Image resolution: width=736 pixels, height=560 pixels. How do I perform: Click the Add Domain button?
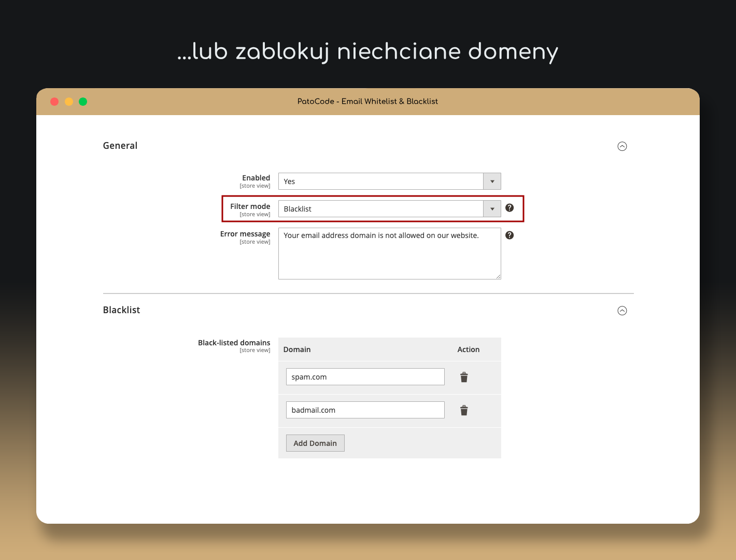(315, 443)
